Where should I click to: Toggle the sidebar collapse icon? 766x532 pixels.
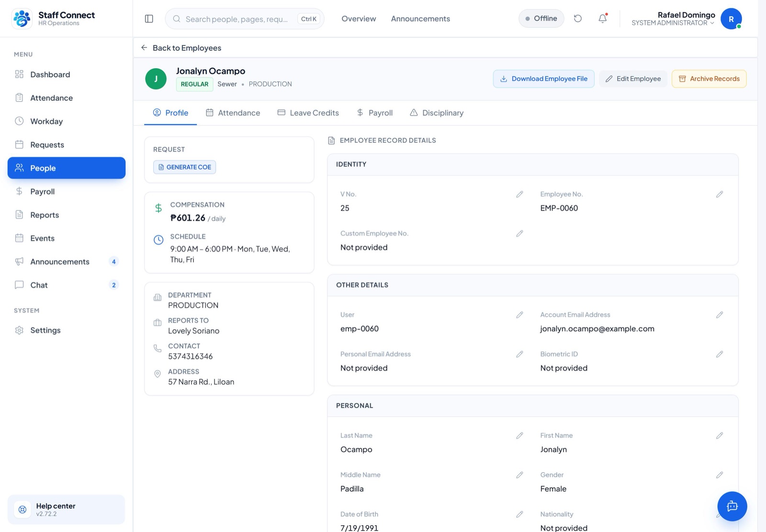pyautogui.click(x=149, y=19)
